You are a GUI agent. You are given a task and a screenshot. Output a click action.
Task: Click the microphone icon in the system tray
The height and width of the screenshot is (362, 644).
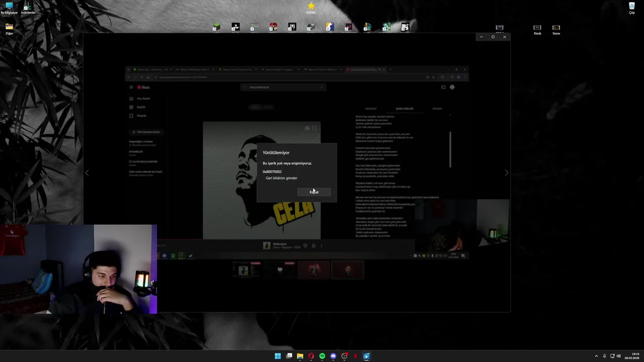[x=604, y=356]
